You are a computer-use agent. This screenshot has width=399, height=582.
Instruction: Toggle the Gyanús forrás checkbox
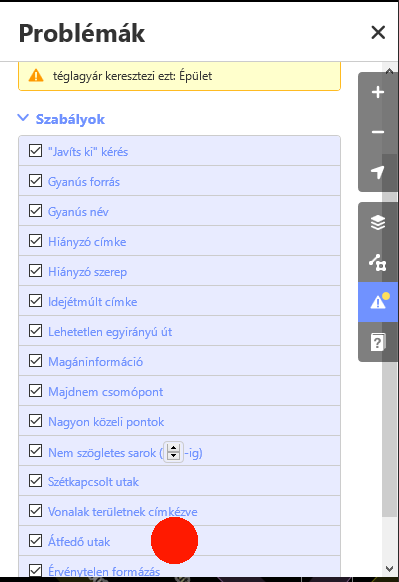pos(35,181)
